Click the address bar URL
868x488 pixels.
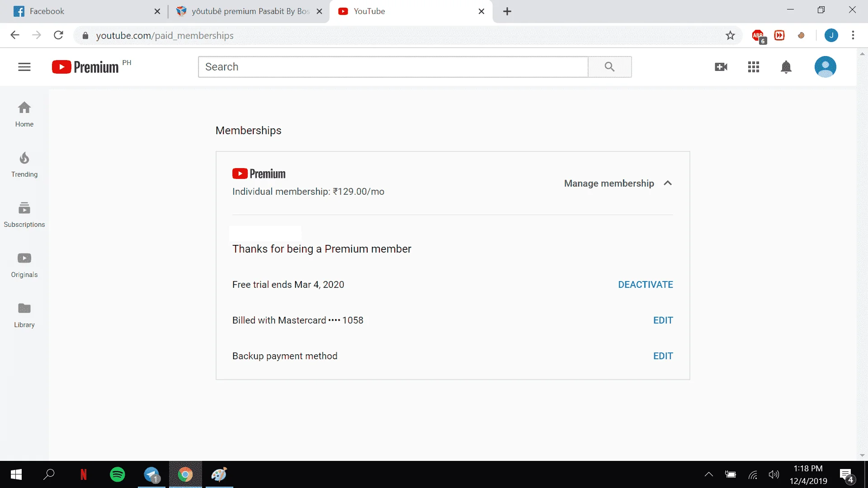[165, 36]
